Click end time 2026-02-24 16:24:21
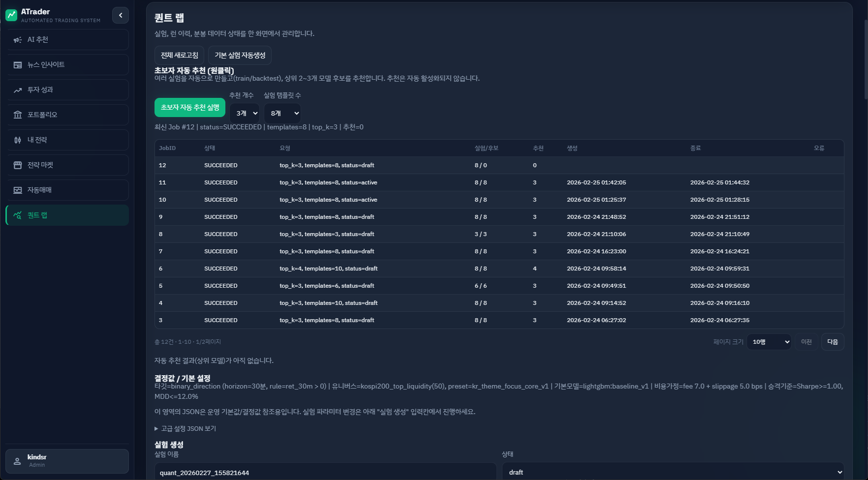868x480 pixels. 720,251
